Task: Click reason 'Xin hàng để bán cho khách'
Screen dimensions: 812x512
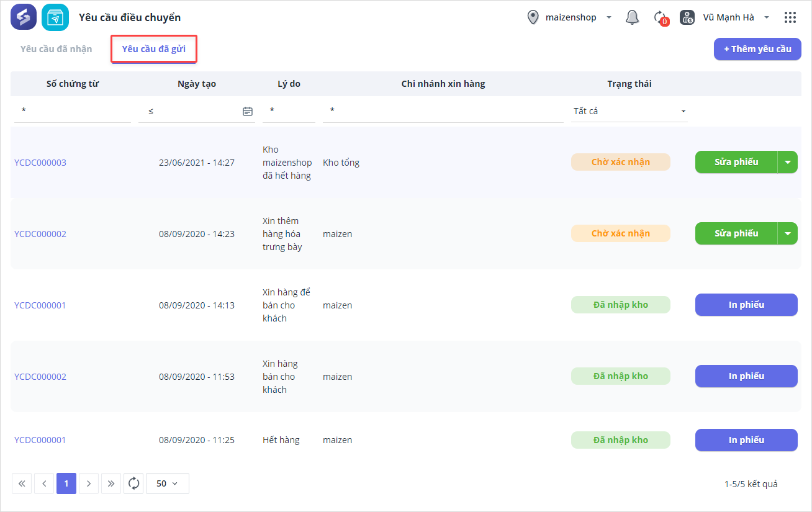Action: coord(286,305)
